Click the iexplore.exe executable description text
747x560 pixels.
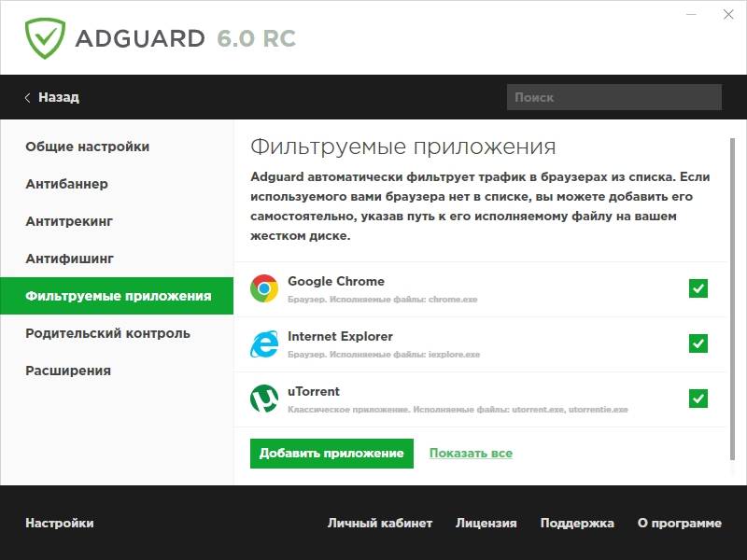click(384, 355)
